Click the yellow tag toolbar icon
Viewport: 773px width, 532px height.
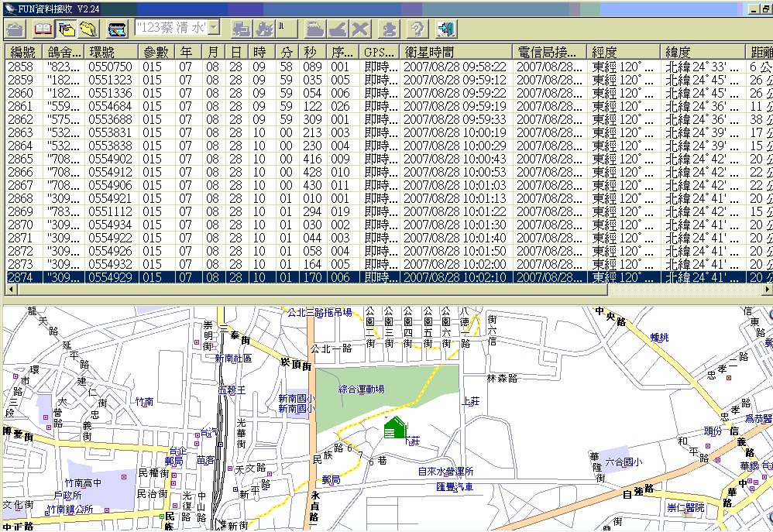pos(89,29)
